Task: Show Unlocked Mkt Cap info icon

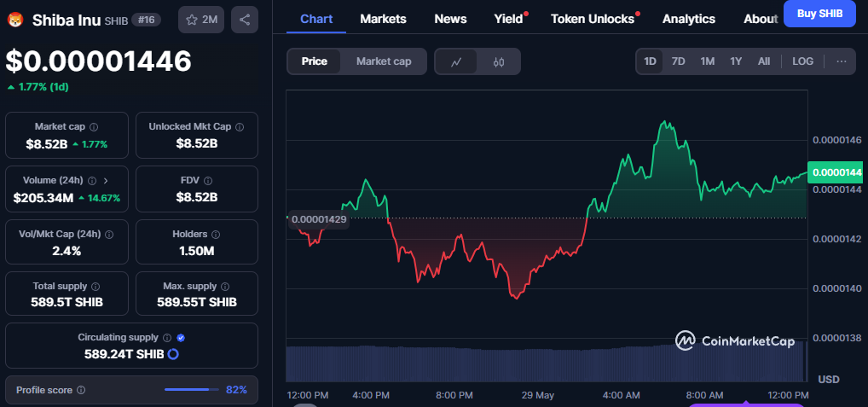Action: [x=239, y=127]
